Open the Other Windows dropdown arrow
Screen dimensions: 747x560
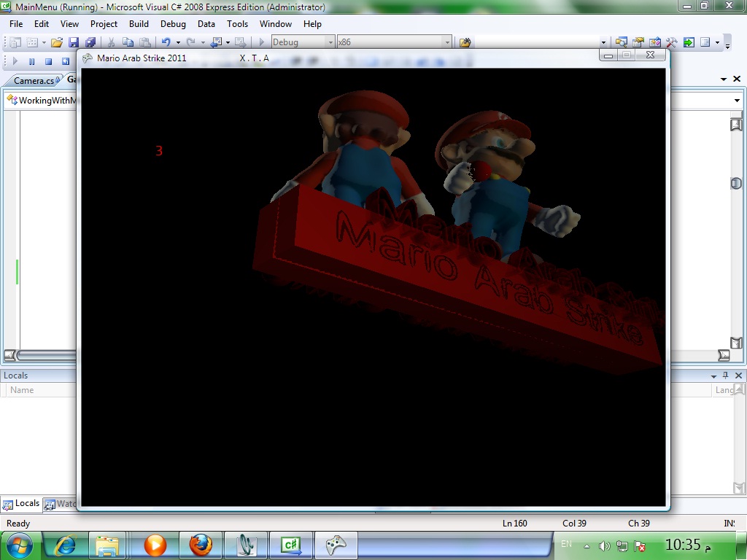click(x=718, y=42)
